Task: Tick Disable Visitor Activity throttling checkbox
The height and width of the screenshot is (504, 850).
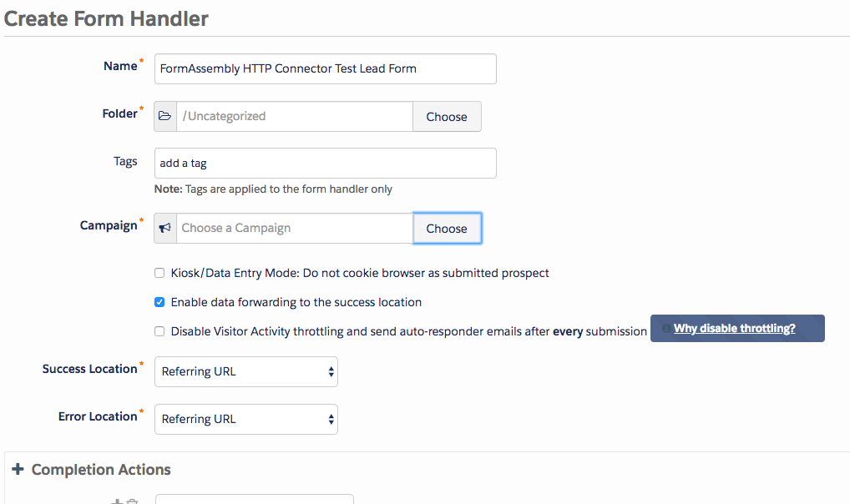Action: [x=159, y=331]
